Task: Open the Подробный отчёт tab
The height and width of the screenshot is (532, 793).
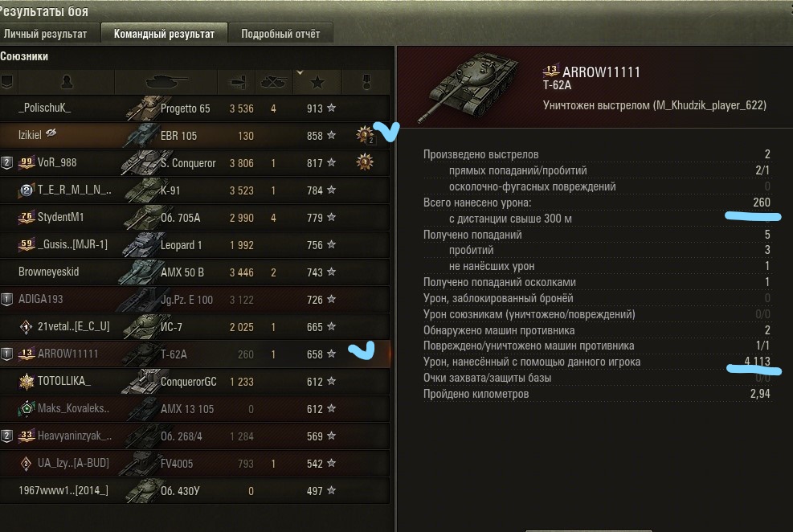Action: [x=280, y=34]
